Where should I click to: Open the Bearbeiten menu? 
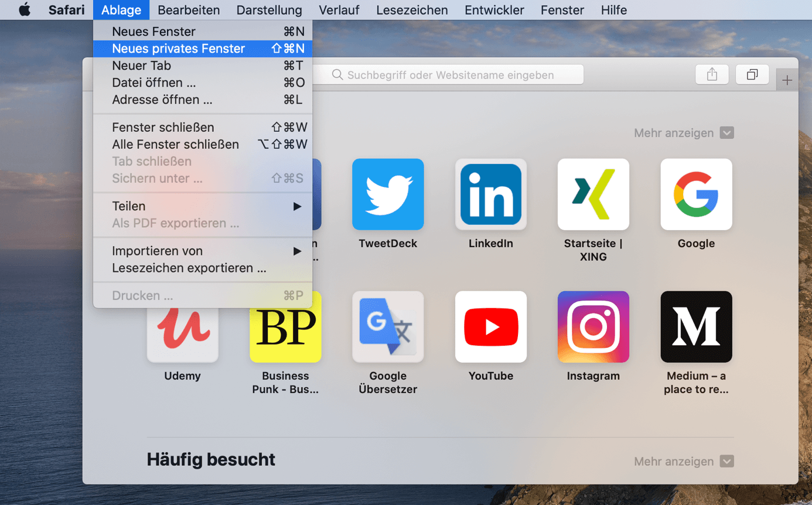(189, 10)
